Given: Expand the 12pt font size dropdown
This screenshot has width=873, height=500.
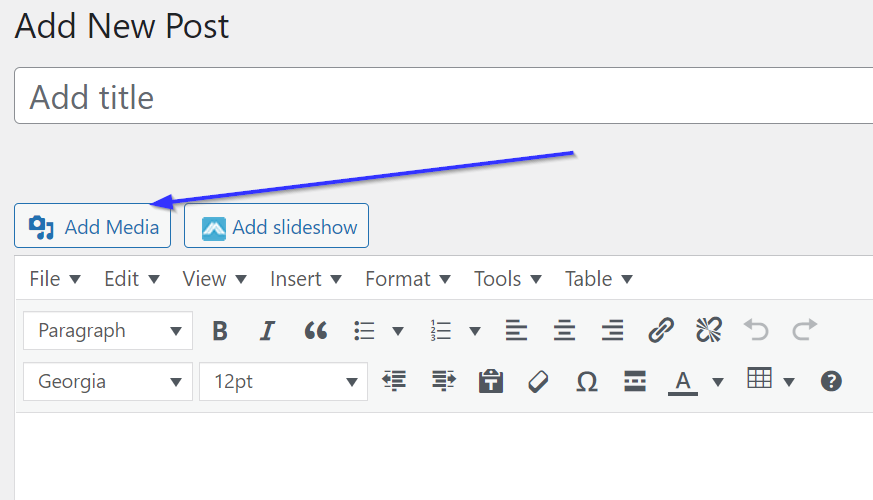Looking at the screenshot, I should click(283, 382).
